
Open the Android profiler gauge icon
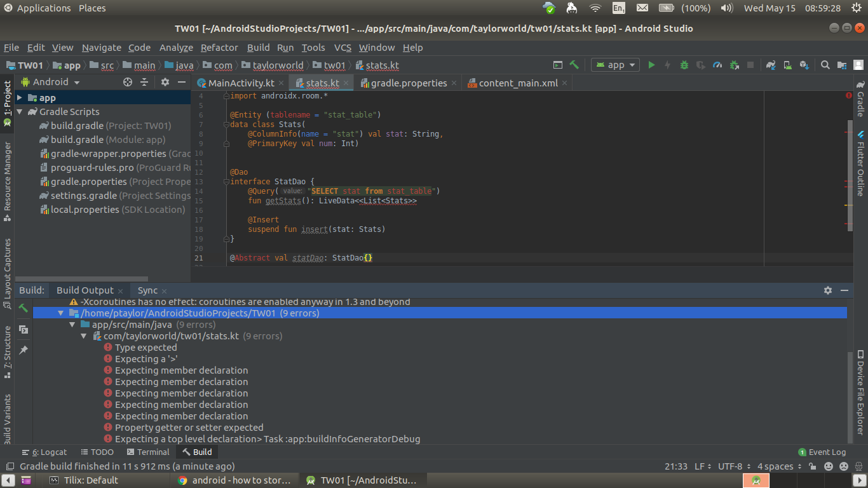tap(717, 65)
